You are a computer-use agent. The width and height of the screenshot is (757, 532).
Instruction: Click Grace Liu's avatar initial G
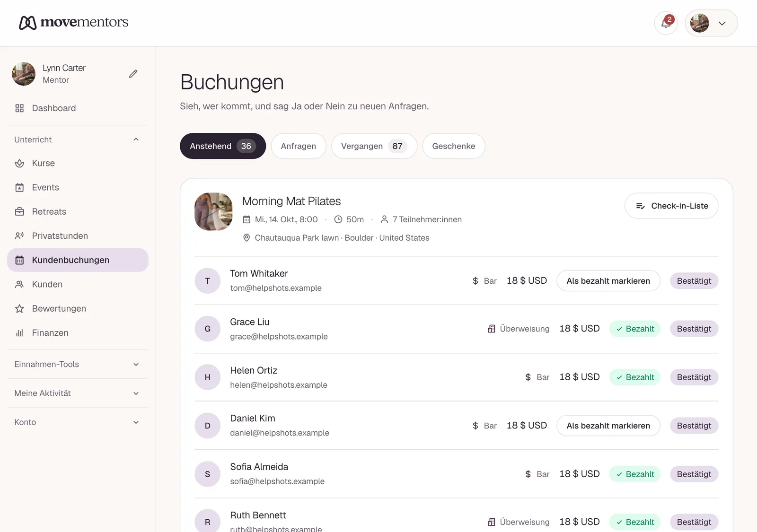coord(208,329)
